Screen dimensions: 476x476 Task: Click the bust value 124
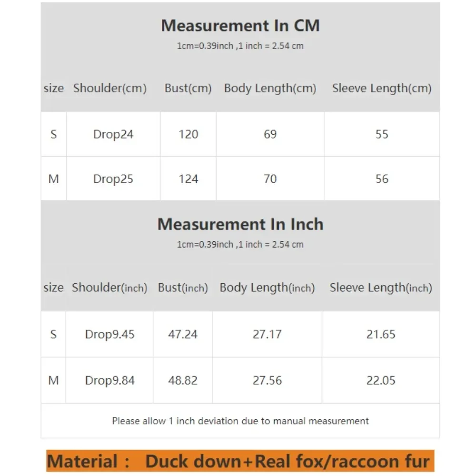point(188,179)
